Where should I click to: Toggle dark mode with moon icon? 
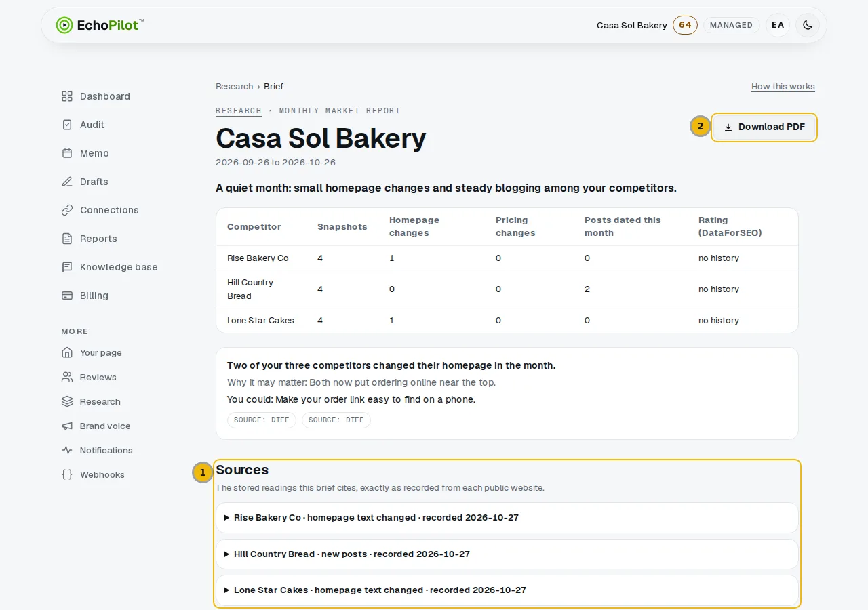[x=808, y=25]
